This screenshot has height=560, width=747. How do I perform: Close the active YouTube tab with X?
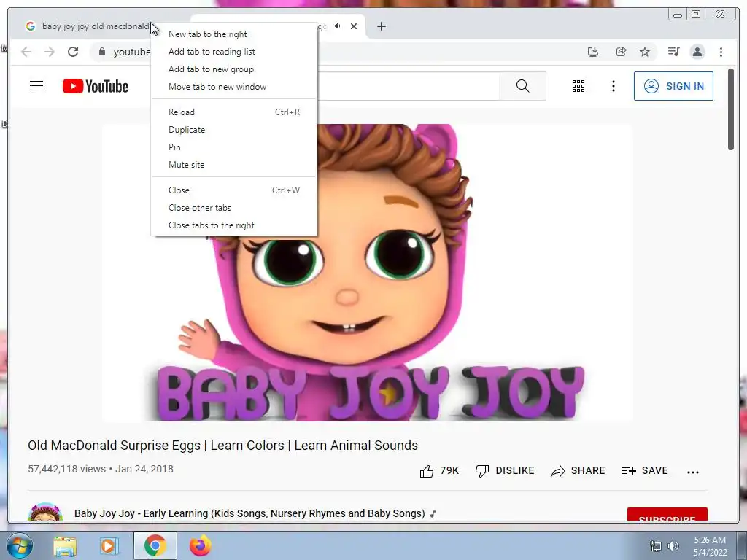(354, 26)
